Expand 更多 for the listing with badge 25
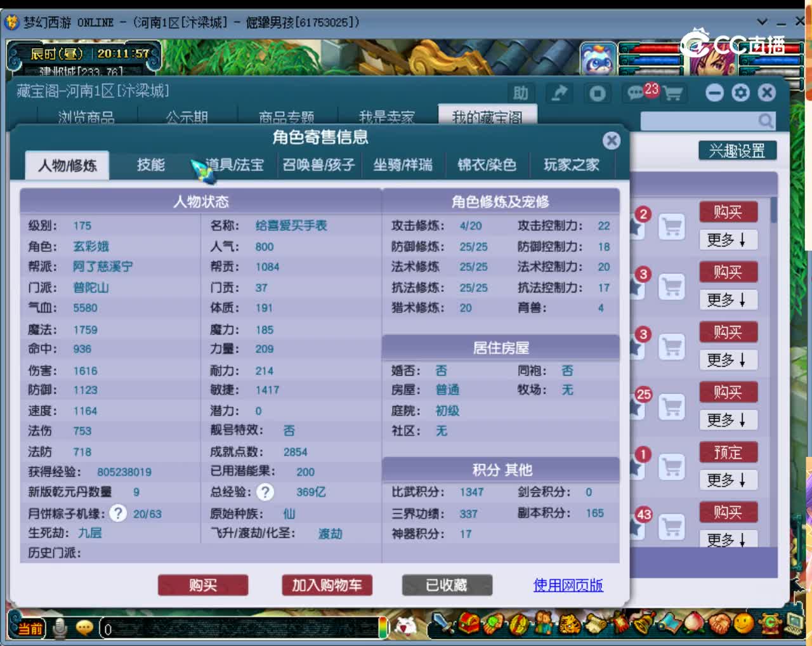This screenshot has width=812, height=646. 728,420
